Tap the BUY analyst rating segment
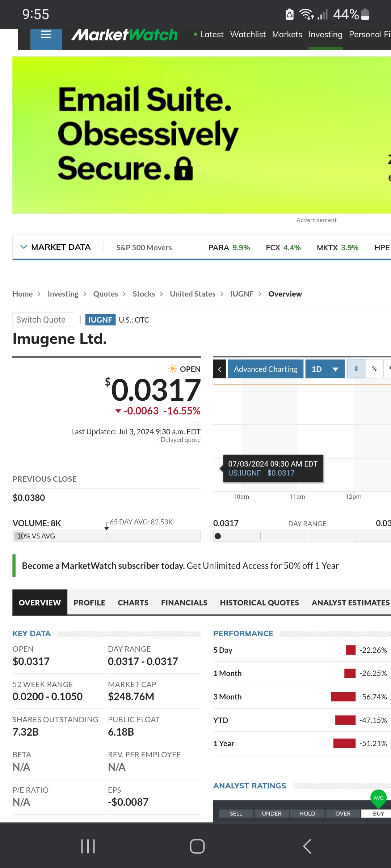The height and width of the screenshot is (868, 391). click(x=377, y=813)
